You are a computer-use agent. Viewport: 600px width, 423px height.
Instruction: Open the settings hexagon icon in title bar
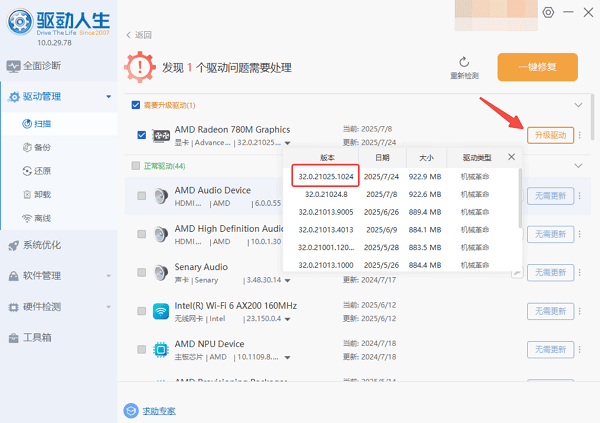click(x=548, y=12)
